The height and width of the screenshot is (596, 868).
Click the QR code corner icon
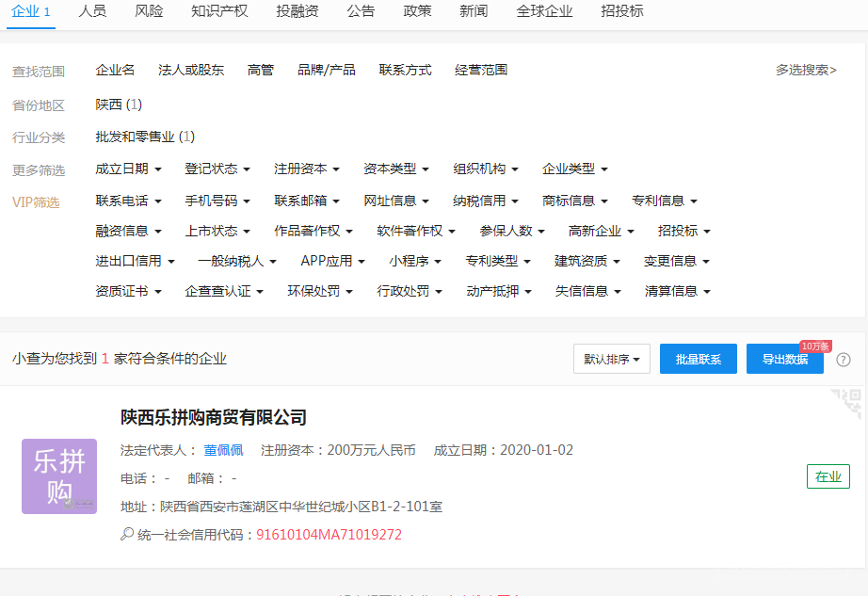pos(848,402)
